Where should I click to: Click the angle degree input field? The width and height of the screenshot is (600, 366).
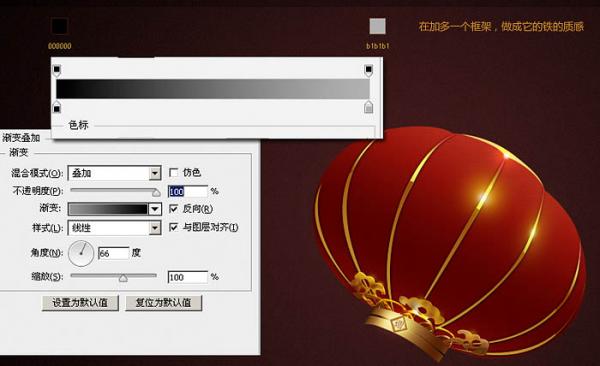point(114,253)
